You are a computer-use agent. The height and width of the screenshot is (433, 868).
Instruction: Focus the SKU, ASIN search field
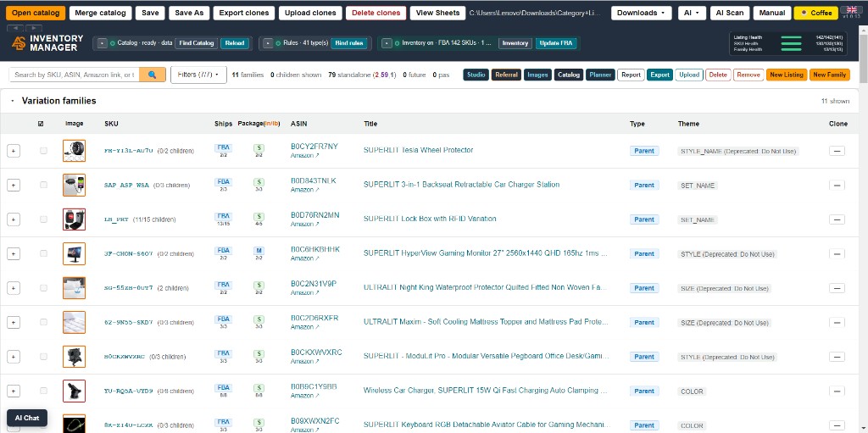pos(75,75)
